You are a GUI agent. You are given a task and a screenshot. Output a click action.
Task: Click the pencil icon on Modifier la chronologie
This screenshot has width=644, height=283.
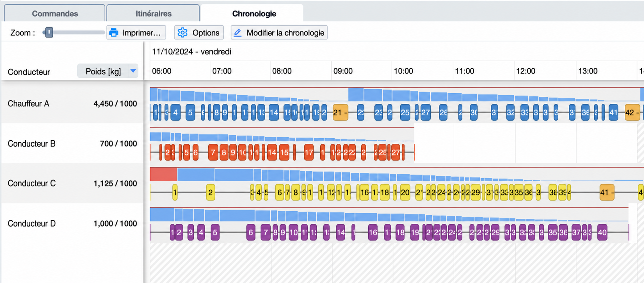pyautogui.click(x=238, y=33)
